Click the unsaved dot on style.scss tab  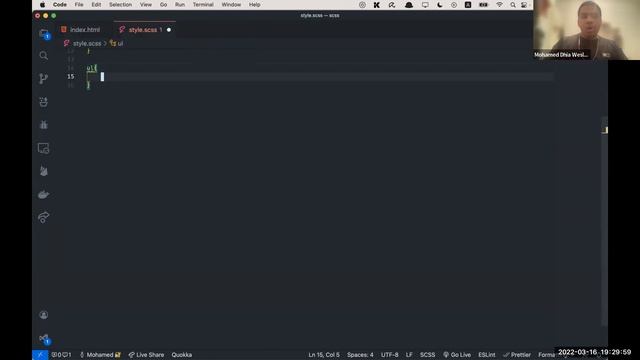[169, 30]
